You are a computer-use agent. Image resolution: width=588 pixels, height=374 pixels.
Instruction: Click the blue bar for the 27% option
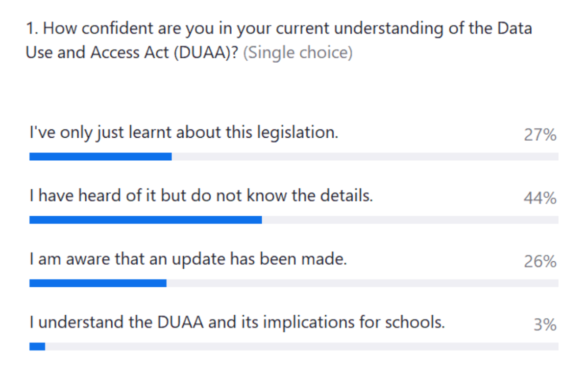pos(100,156)
